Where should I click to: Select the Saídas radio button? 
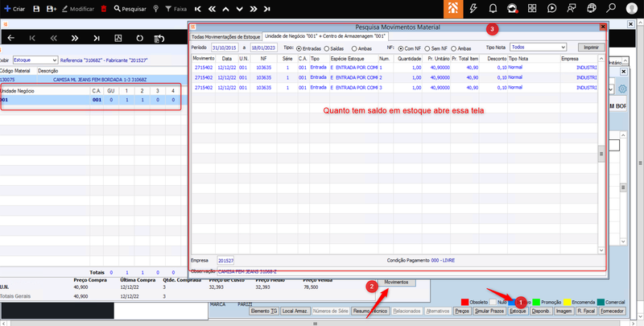click(x=327, y=48)
